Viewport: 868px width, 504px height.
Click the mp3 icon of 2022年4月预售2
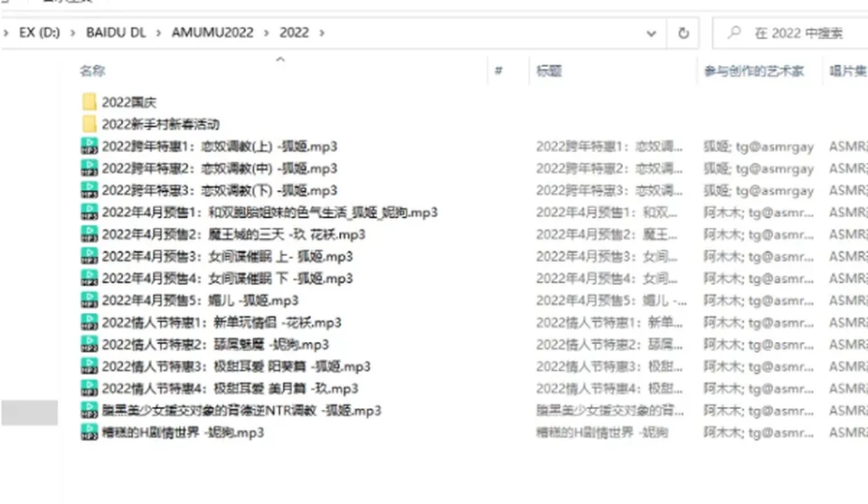point(90,234)
